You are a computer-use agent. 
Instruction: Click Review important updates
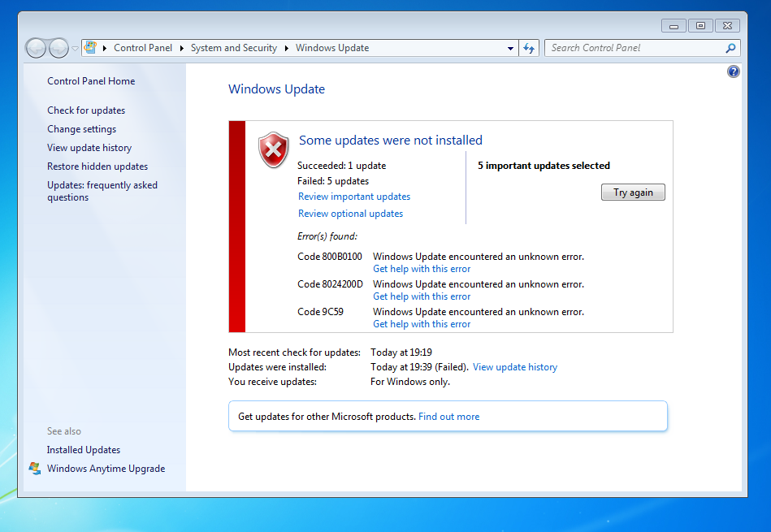[354, 197]
